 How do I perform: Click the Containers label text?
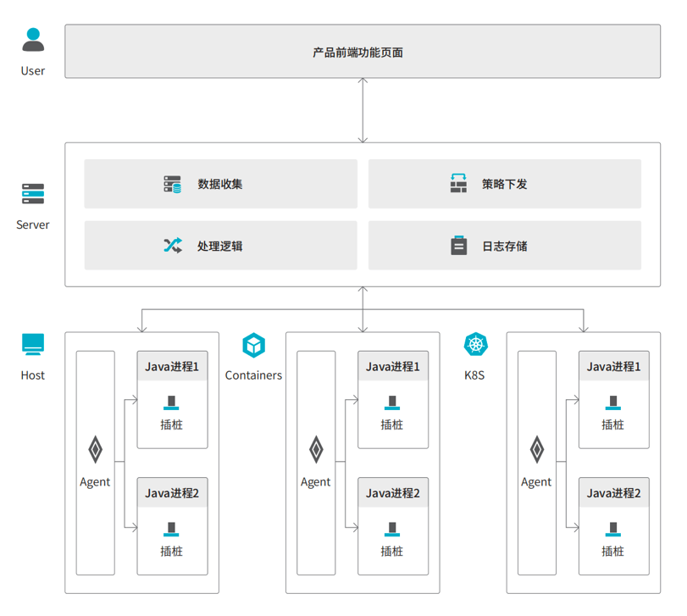pyautogui.click(x=253, y=375)
